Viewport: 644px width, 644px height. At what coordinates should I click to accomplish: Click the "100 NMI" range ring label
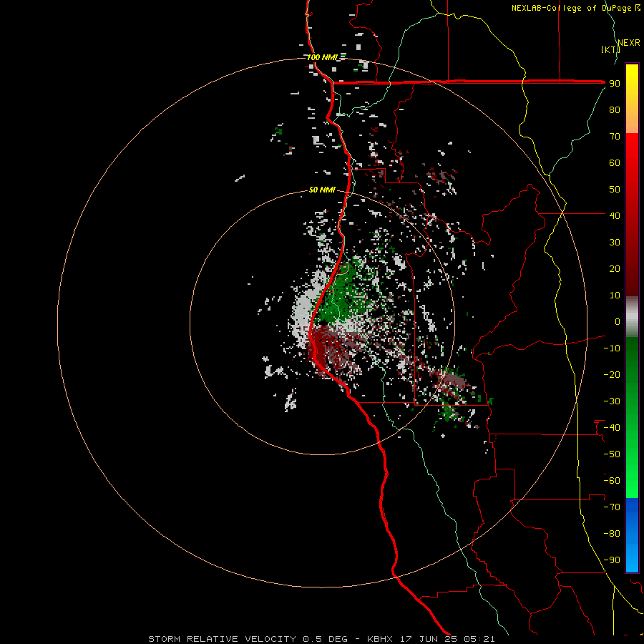tap(321, 57)
